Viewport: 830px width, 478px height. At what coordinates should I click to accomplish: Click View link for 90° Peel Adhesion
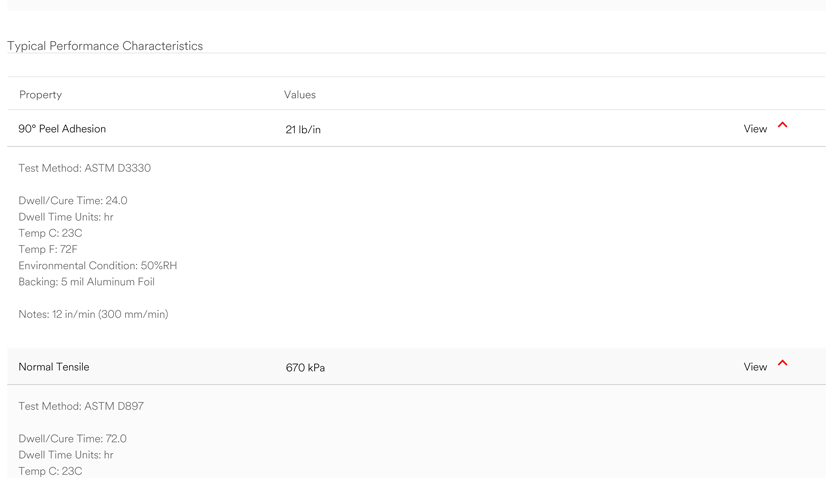[x=755, y=129]
